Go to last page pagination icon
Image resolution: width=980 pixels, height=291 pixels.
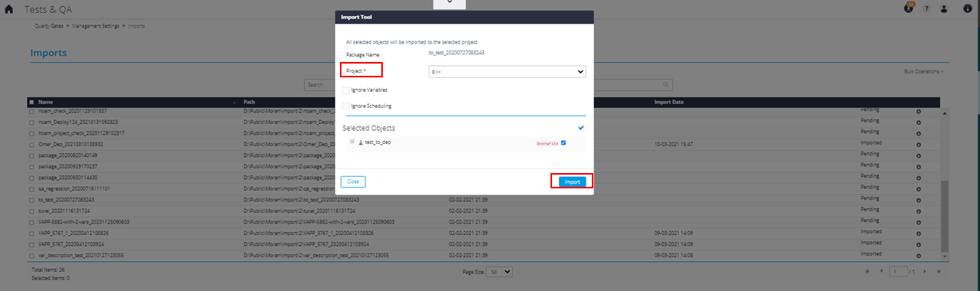(939, 271)
